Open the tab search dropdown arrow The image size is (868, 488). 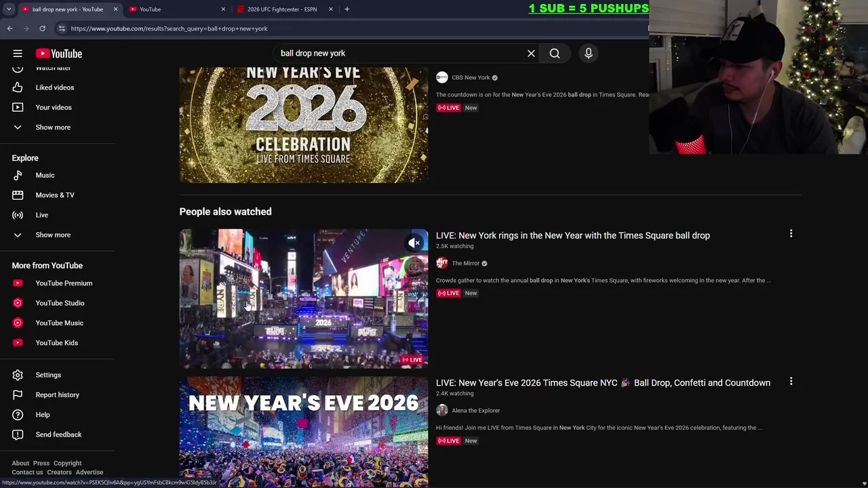(9, 9)
